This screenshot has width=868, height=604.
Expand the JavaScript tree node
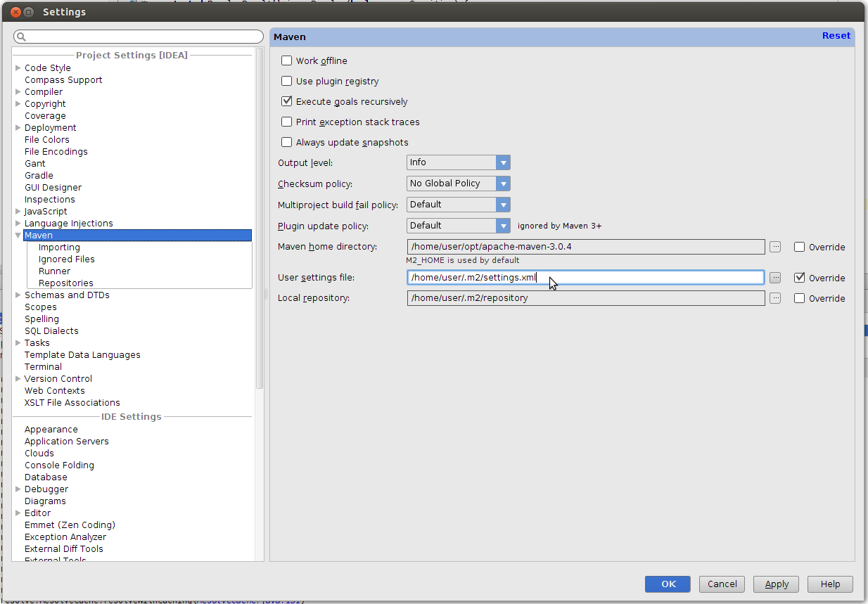[18, 212]
